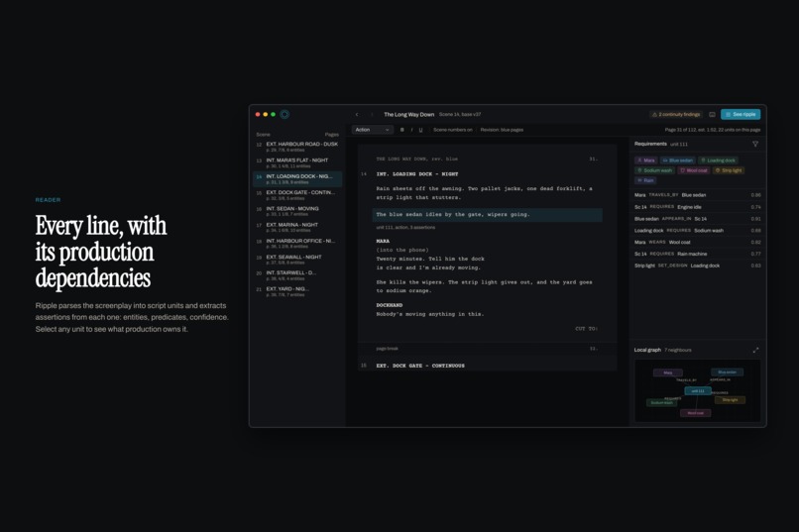Go back with the left arrow
The image size is (799, 532).
pyautogui.click(x=357, y=115)
